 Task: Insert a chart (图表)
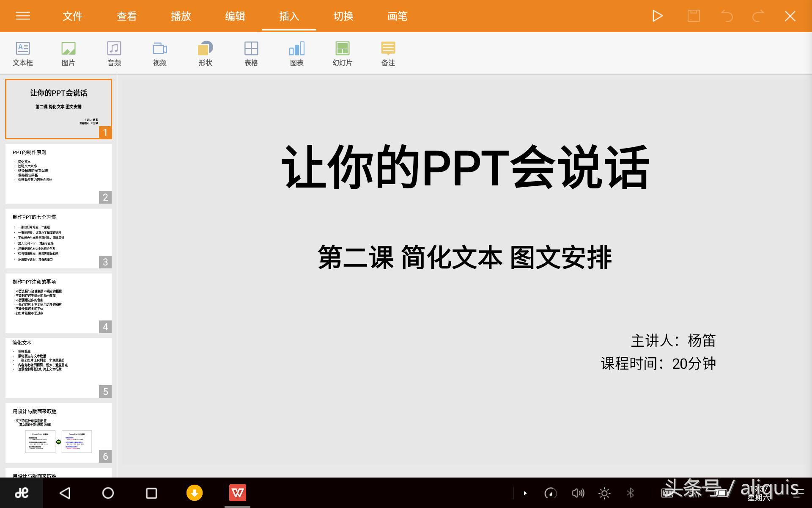pos(296,53)
